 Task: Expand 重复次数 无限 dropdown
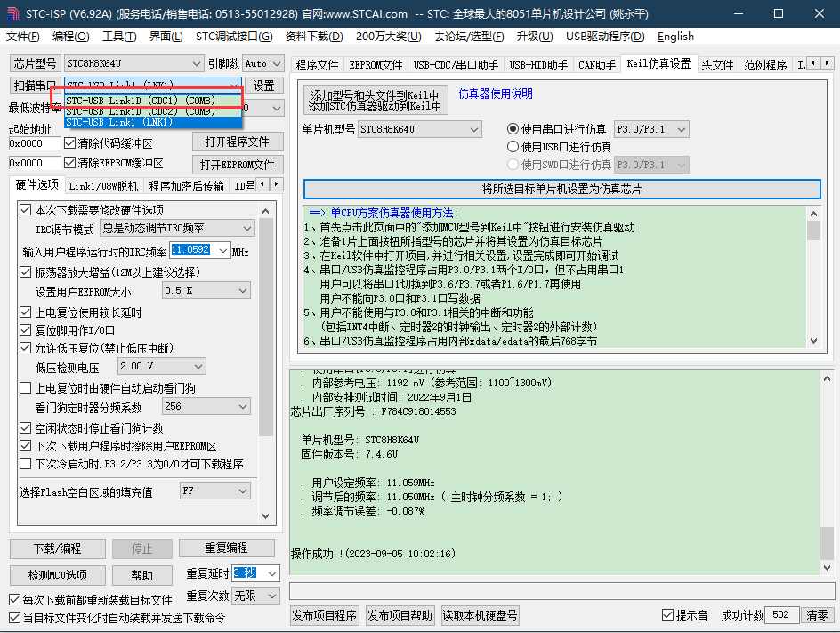[272, 596]
